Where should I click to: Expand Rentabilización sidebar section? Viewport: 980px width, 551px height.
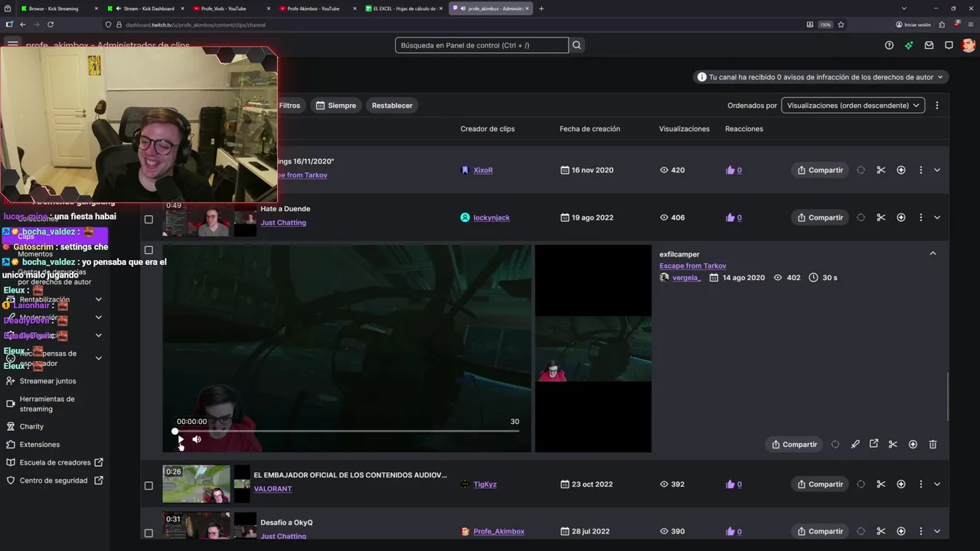pos(98,299)
